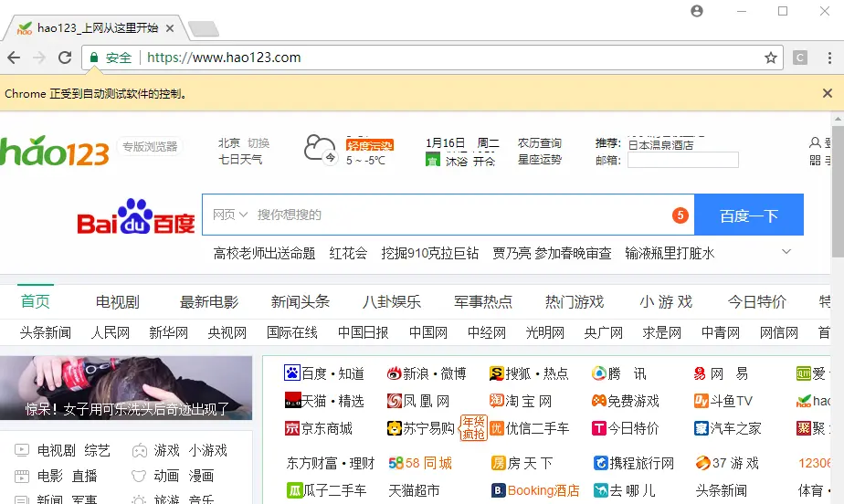
Task: Select the 八卦娱乐 tab
Action: (392, 302)
